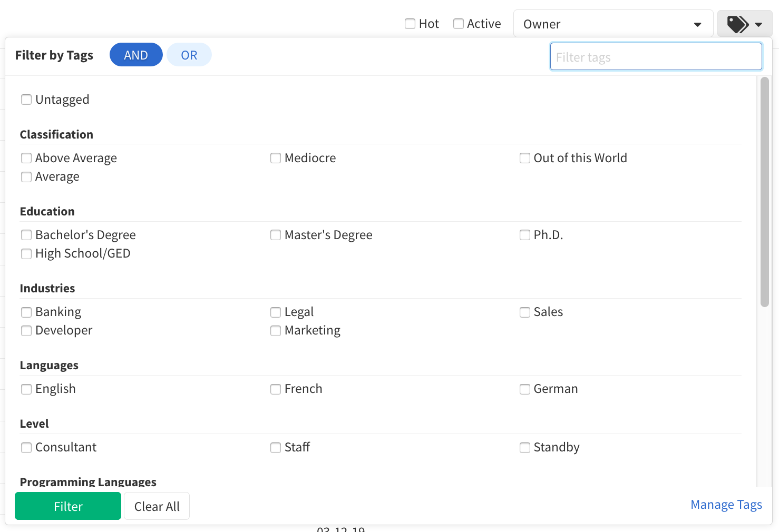Enable the Standby level tag
This screenshot has width=779, height=532.
tap(524, 448)
